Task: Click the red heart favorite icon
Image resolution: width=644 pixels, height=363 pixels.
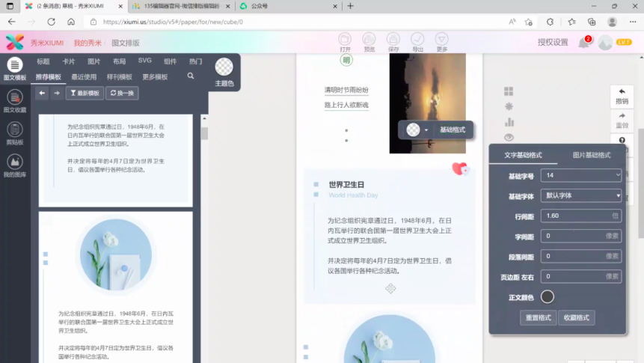Action: [x=460, y=168]
